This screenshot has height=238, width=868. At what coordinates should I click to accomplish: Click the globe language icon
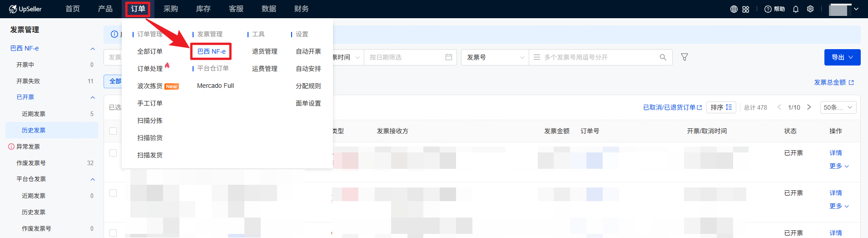(734, 9)
